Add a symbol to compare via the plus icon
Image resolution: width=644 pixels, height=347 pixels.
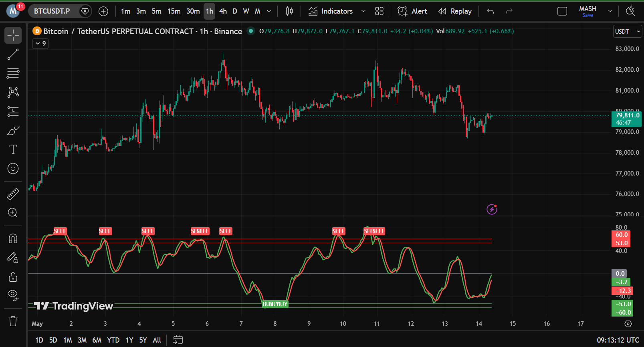tap(103, 11)
